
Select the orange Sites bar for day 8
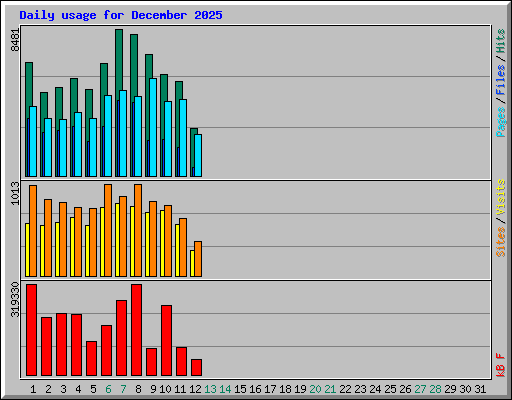tap(138, 231)
